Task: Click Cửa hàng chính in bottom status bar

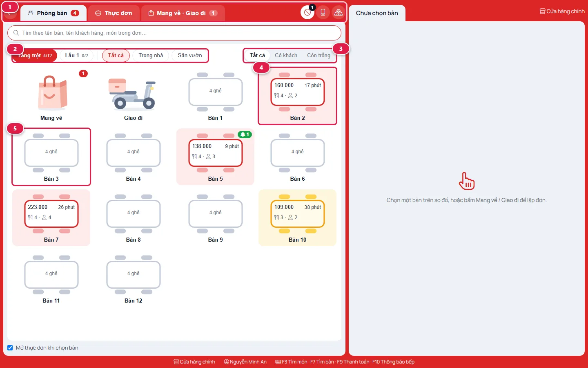Action: [x=194, y=362]
